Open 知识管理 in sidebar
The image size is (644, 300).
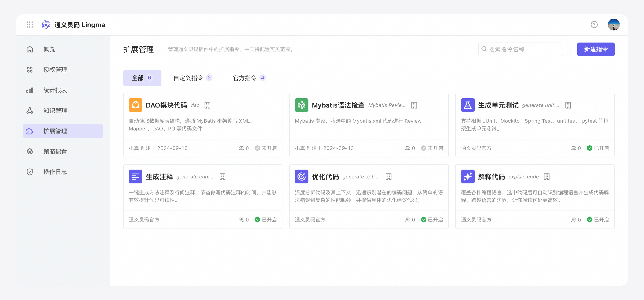(x=63, y=110)
